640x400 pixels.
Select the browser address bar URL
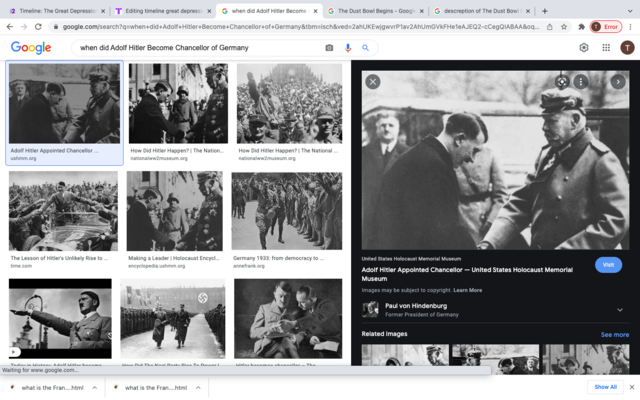coord(300,27)
